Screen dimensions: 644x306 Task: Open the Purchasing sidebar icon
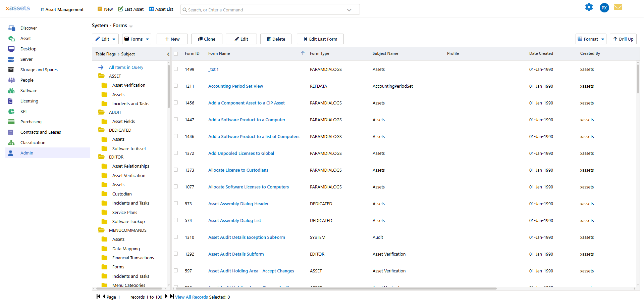(x=11, y=122)
